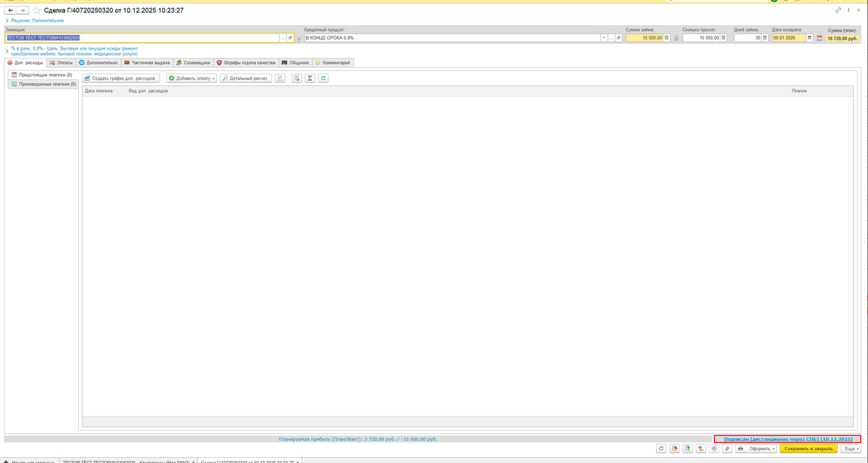Viewport: 868px width, 463px height.
Task: Click the Сумма (план) value 18 720,00 руб.
Action: tap(842, 39)
